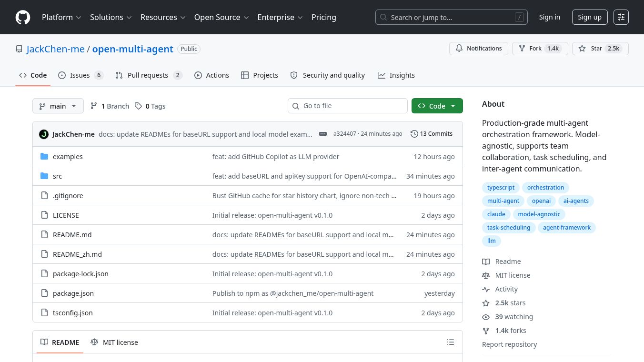The height and width of the screenshot is (362, 644).
Task: Star the open-multi-agent repository
Action: 591,49
